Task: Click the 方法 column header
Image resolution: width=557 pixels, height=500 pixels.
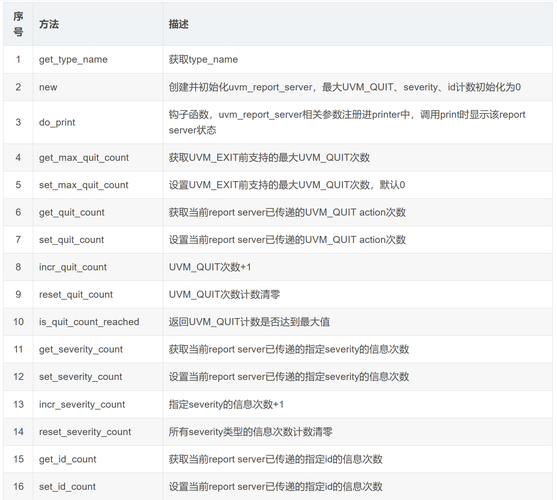Action: (x=49, y=24)
